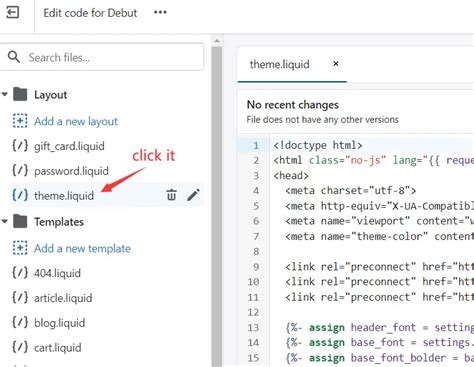Screen dimensions: 474x367
Task: Collapse the Layout folder arrow
Action: (x=4, y=94)
